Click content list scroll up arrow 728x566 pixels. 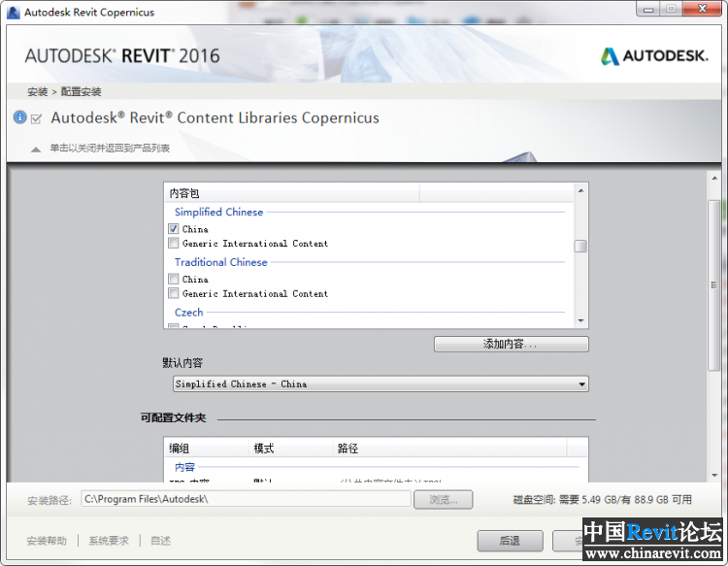[x=580, y=190]
